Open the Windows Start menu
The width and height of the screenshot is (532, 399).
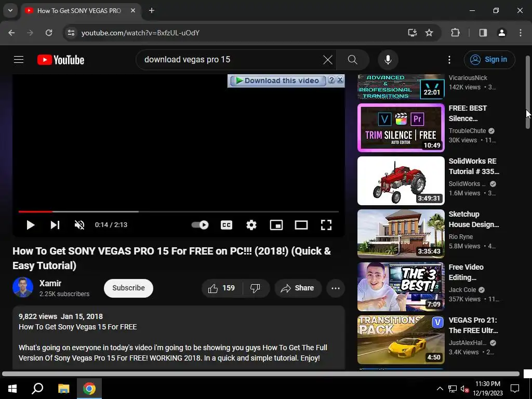[x=12, y=388]
